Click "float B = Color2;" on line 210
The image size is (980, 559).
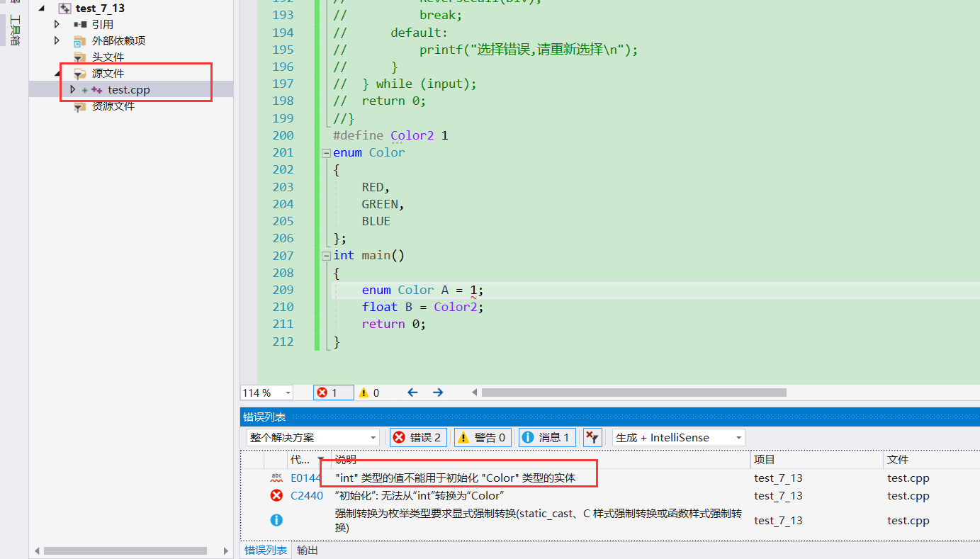[x=422, y=307]
